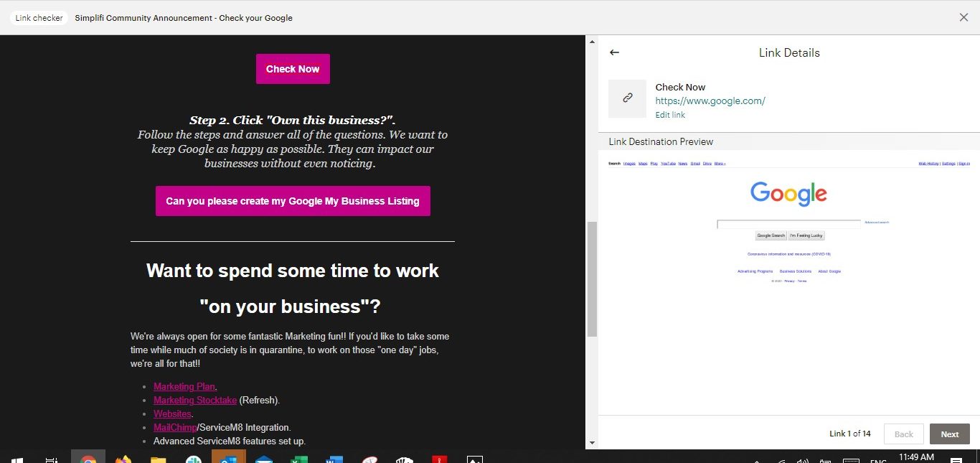980x463 pixels.
Task: Click the magenta Check Now button
Action: tap(293, 69)
